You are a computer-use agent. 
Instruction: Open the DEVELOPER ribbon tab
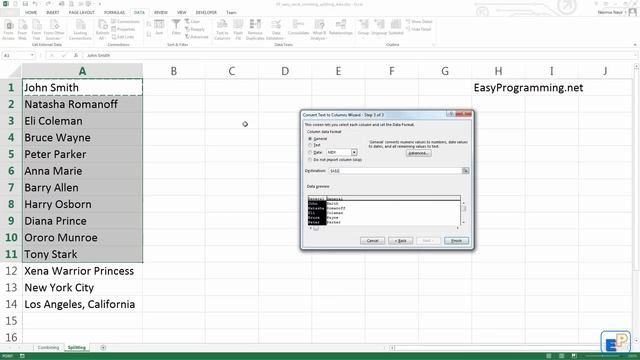(206, 13)
